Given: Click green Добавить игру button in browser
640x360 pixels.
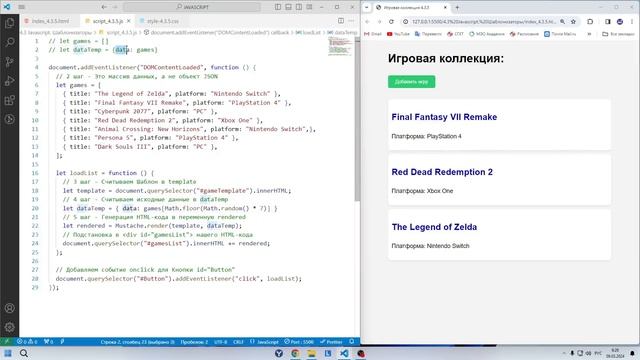Looking at the screenshot, I should tap(411, 82).
